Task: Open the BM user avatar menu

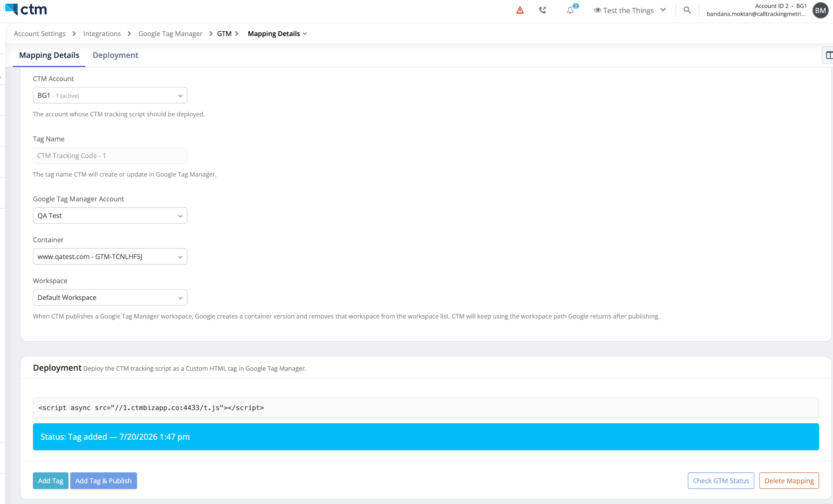Action: (x=820, y=11)
